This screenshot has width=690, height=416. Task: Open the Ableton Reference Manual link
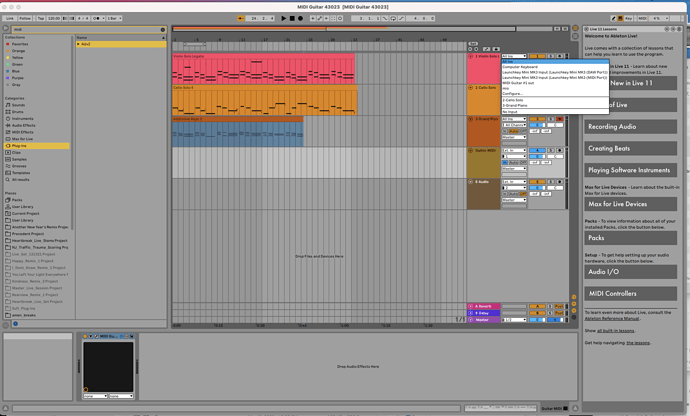coord(612,318)
